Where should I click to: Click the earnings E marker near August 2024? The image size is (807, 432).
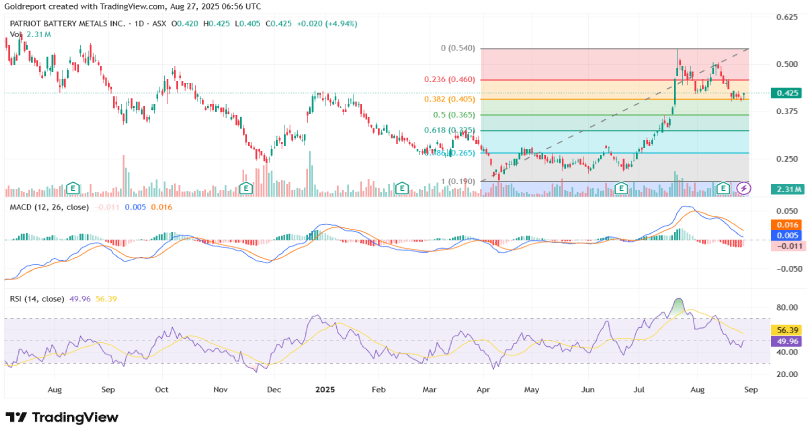(73, 187)
